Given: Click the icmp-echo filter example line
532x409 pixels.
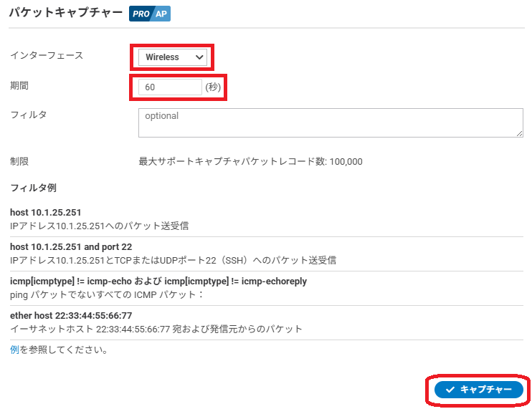Looking at the screenshot, I should click(158, 282).
